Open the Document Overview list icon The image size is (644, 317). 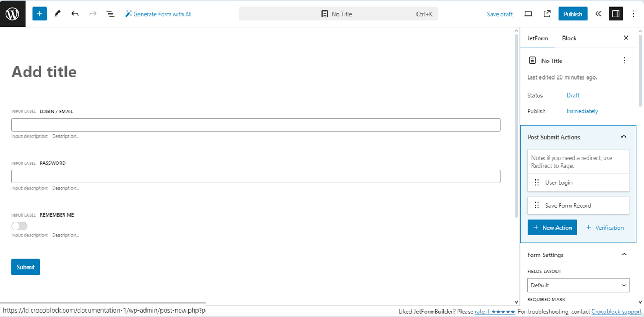point(111,13)
